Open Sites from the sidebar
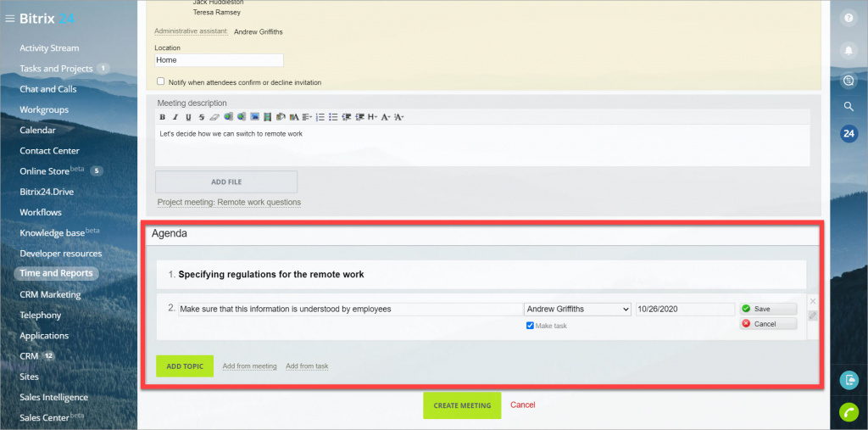 tap(30, 377)
